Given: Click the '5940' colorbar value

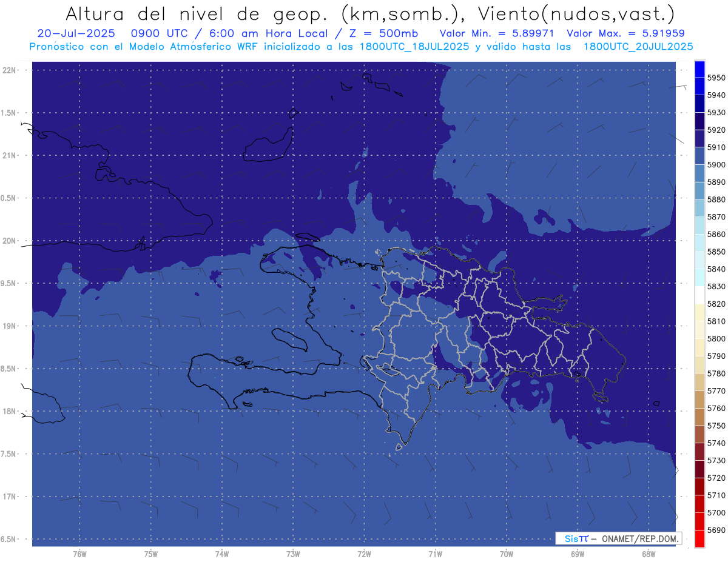Looking at the screenshot, I should (x=716, y=95).
